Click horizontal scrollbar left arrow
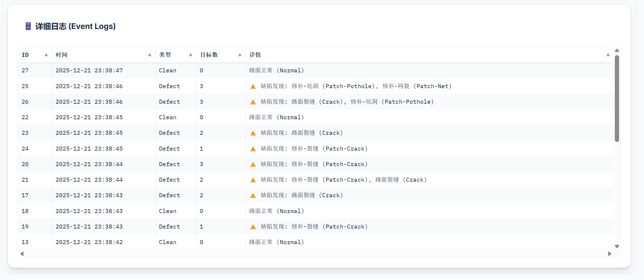 click(x=22, y=254)
